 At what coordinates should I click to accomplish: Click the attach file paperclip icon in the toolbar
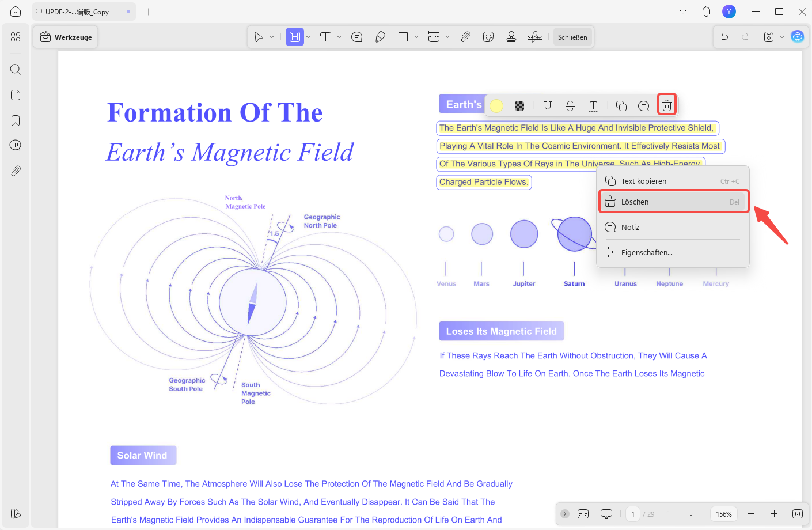[x=465, y=37]
